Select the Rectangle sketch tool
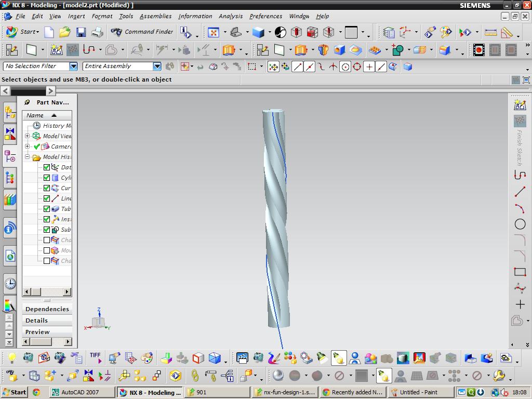This screenshot has width=532, height=399. click(520, 272)
